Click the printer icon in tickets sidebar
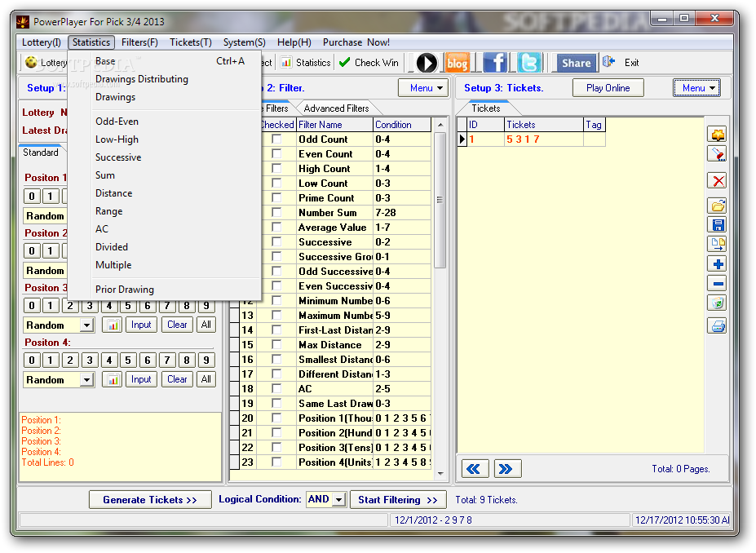The image size is (756, 553). 718,326
